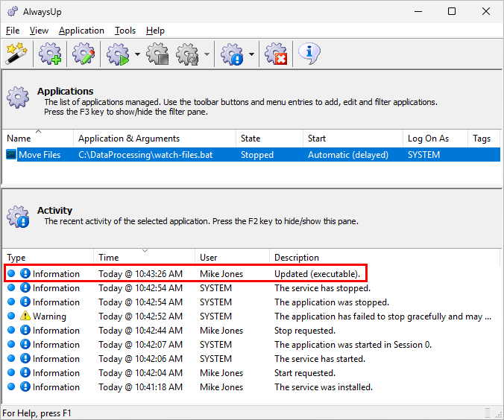Click the 10:42:44 AM time cell
The height and width of the screenshot is (420, 504).
tap(140, 331)
